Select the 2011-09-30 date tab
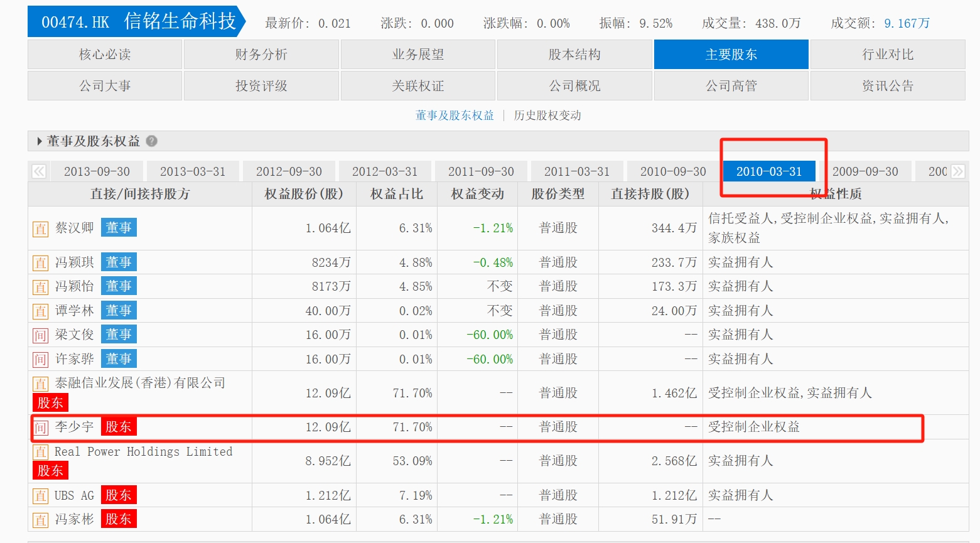980x543 pixels. (481, 171)
